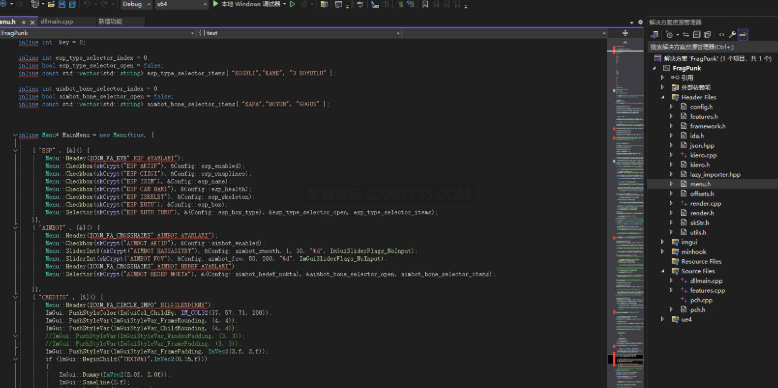Click the Save All toolbar icon
The width and height of the screenshot is (778, 388).
(72, 4)
